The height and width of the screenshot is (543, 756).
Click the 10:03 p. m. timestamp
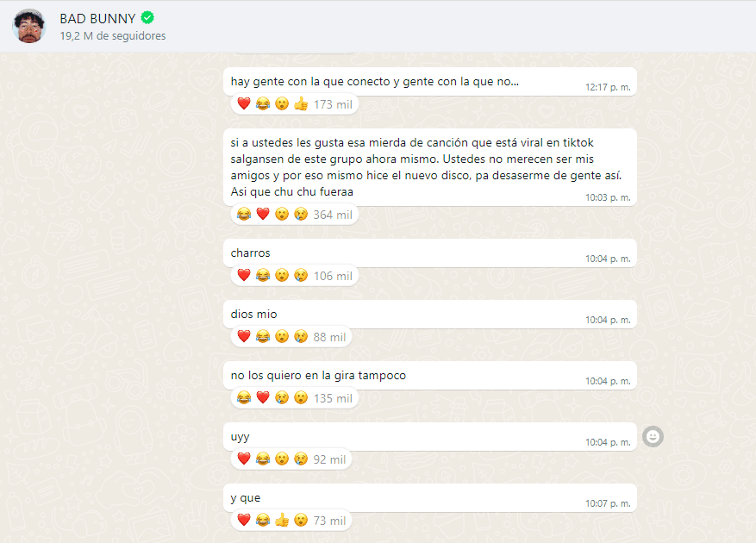point(608,197)
